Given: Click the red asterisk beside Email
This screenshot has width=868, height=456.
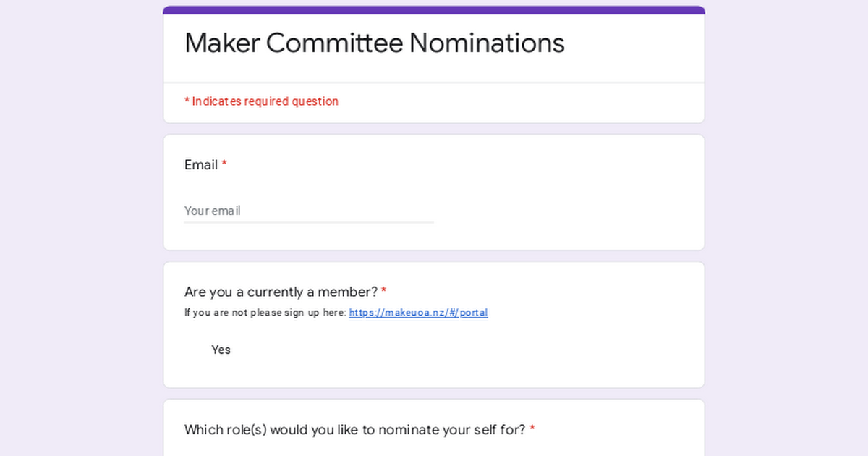Looking at the screenshot, I should [224, 165].
